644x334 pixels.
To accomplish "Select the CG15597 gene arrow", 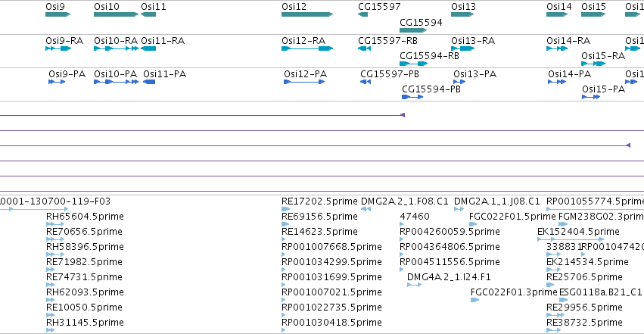I will click(362, 14).
